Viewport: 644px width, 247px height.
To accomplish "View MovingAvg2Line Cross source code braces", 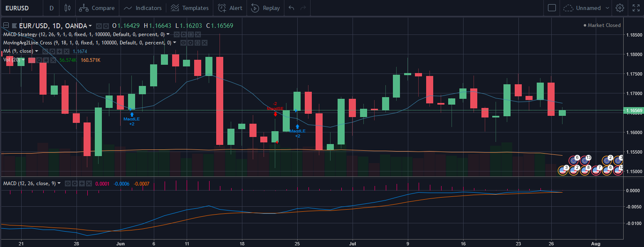I will tap(197, 43).
